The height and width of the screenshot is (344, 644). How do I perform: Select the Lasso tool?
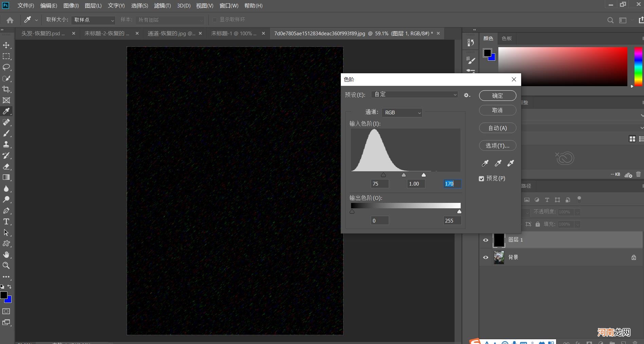click(x=6, y=67)
